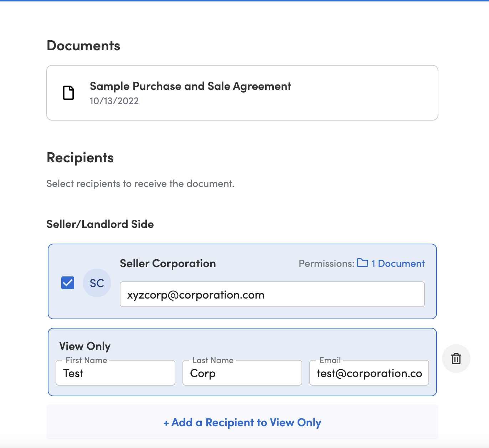
Task: Click the Seller Corporation name
Action: 168,264
